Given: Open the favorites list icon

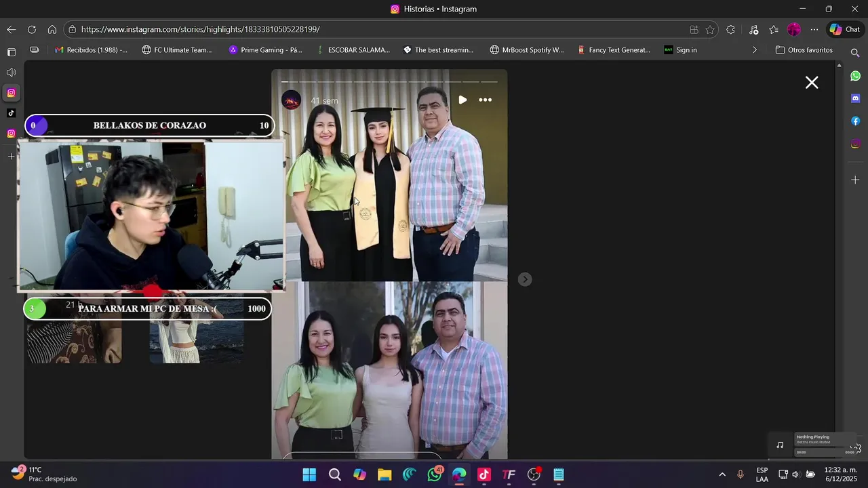Looking at the screenshot, I should 774,30.
